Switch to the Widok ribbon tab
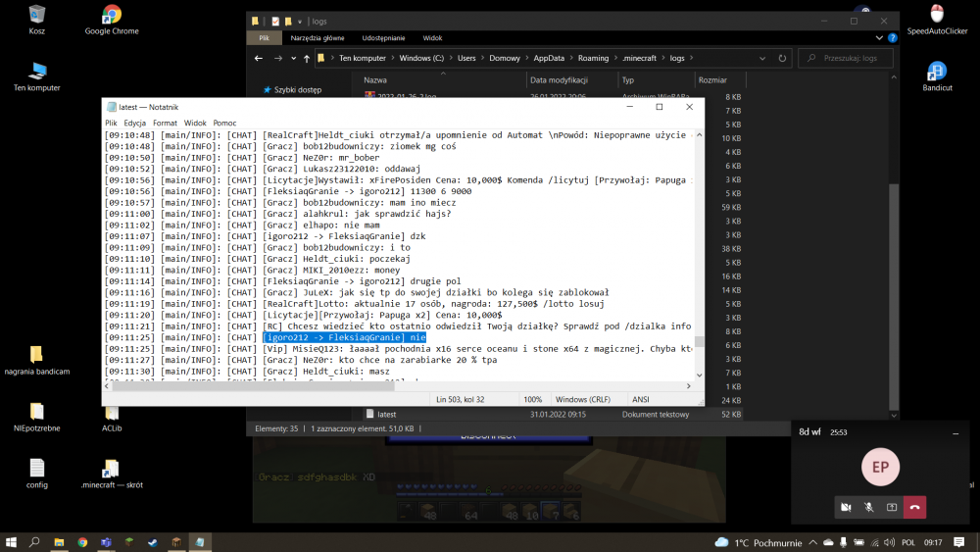This screenshot has width=980, height=552. click(x=432, y=38)
